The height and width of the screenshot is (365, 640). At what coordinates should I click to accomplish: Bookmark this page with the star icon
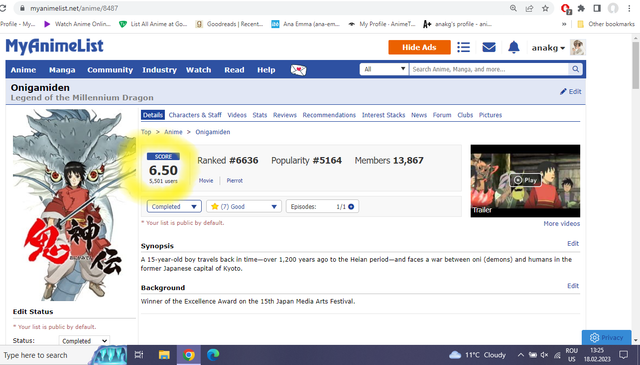545,8
